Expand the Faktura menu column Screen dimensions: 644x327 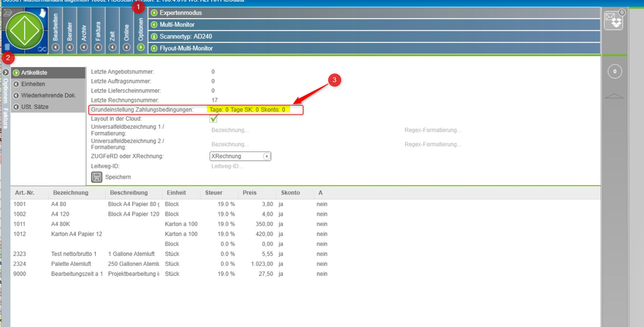click(98, 47)
